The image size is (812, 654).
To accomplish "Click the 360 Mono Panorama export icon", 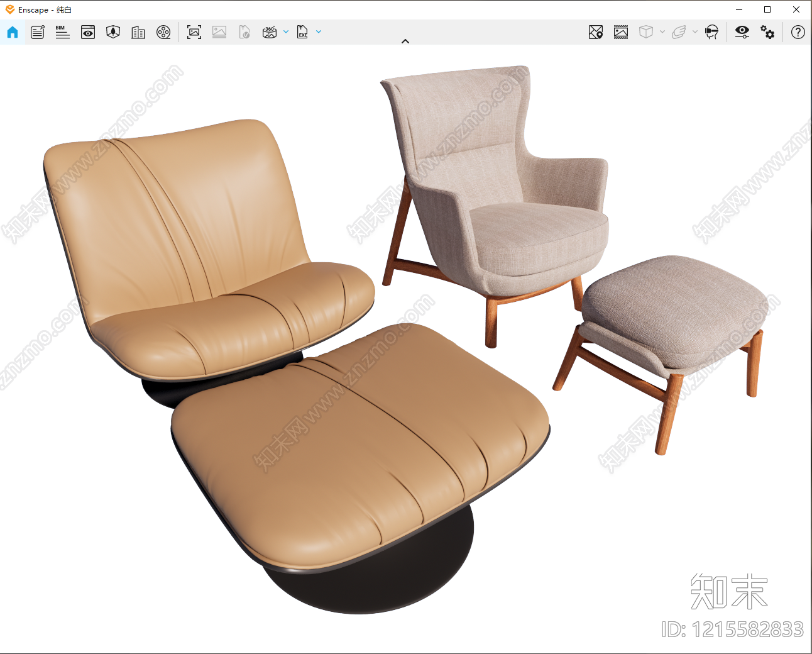I will coord(270,32).
